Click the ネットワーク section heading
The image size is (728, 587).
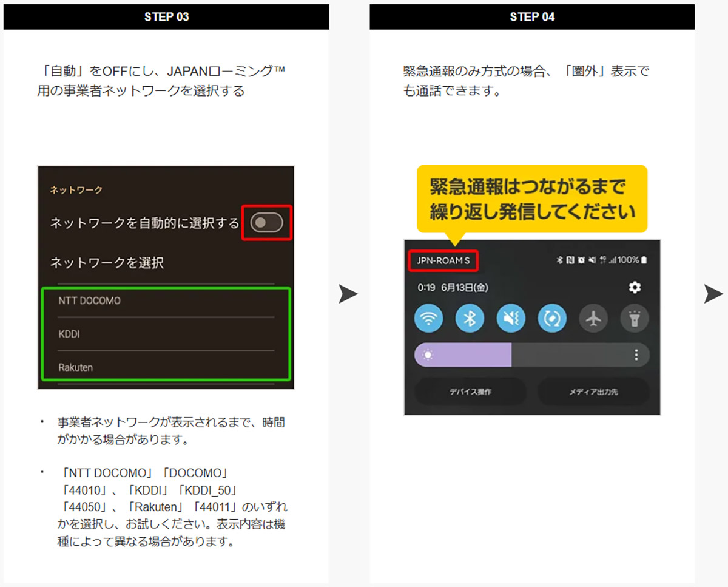coord(76,190)
